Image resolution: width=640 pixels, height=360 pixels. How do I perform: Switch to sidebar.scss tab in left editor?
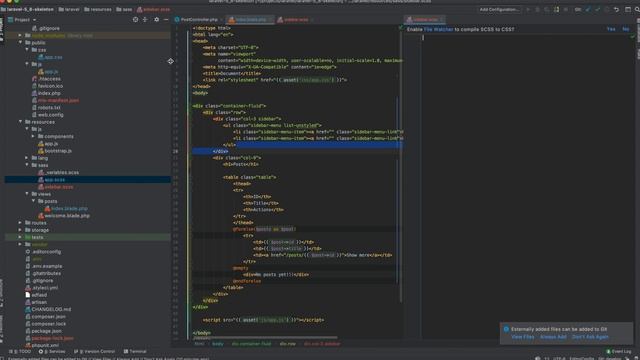pyautogui.click(x=296, y=19)
